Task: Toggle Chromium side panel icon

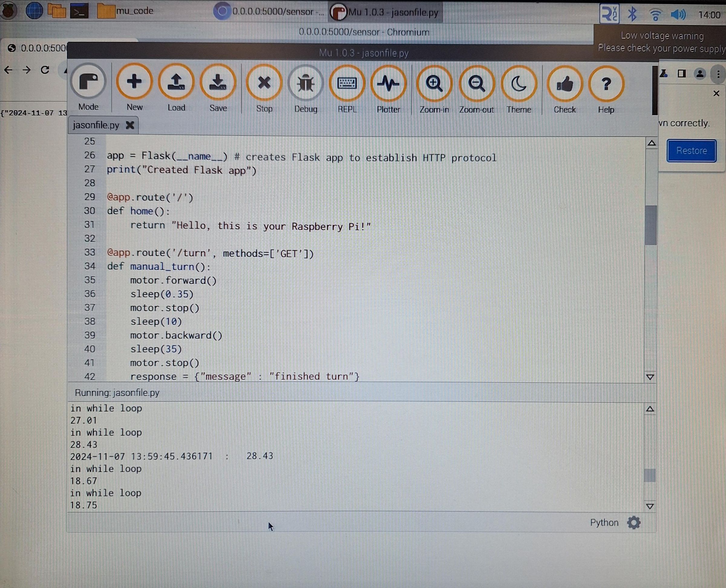Action: tap(682, 73)
